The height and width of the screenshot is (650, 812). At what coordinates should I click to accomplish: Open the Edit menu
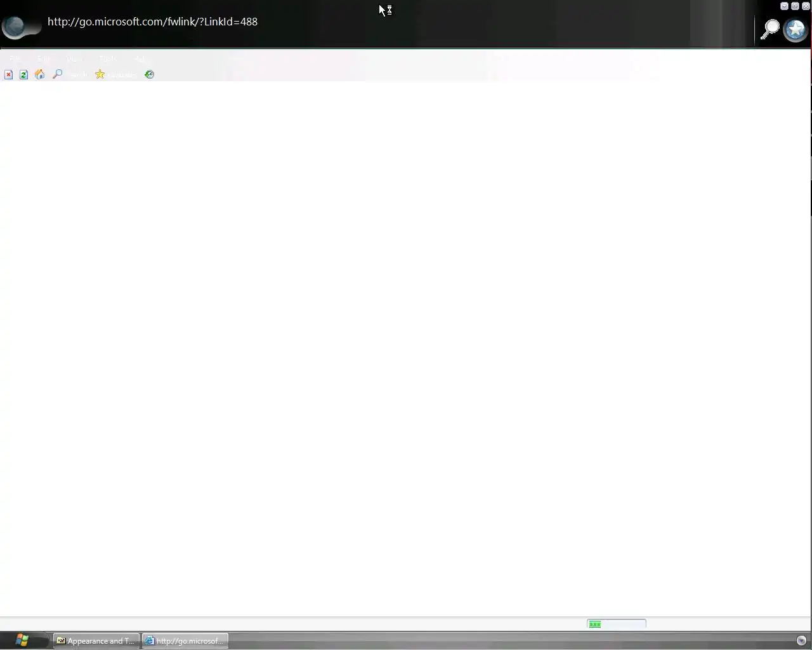[x=43, y=59]
